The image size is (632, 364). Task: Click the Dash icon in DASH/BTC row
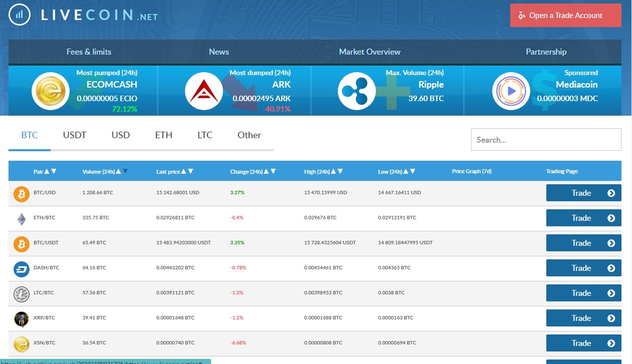(x=22, y=269)
